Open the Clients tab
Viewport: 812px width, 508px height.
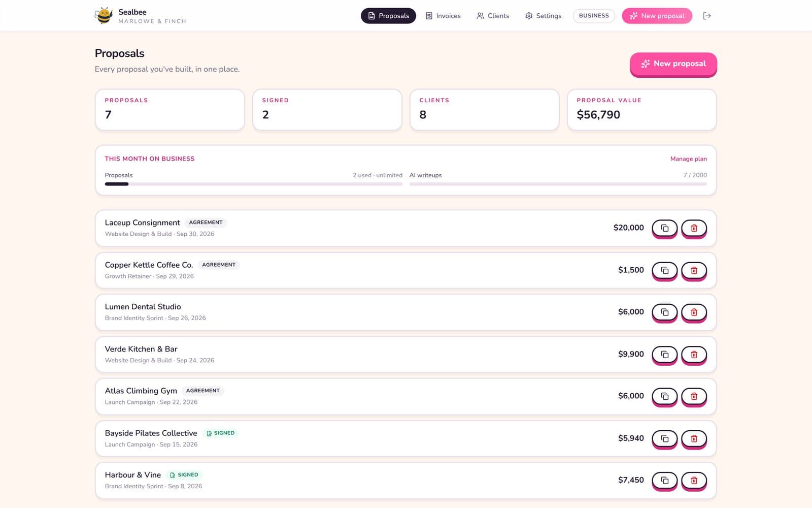(x=493, y=16)
